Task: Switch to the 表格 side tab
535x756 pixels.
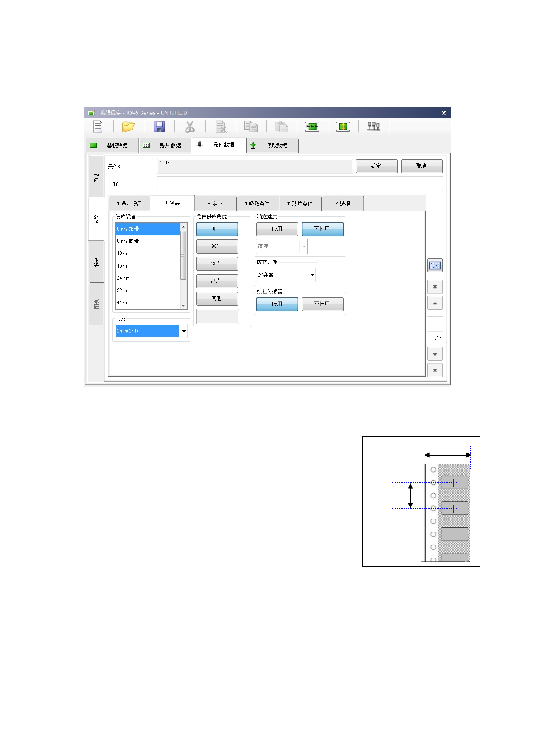Action: pyautogui.click(x=96, y=219)
